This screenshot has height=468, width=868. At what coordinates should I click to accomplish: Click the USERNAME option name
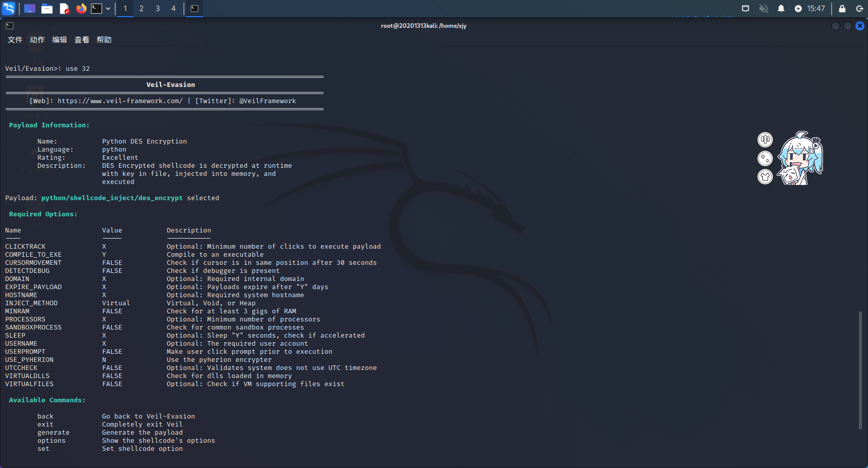(x=21, y=344)
